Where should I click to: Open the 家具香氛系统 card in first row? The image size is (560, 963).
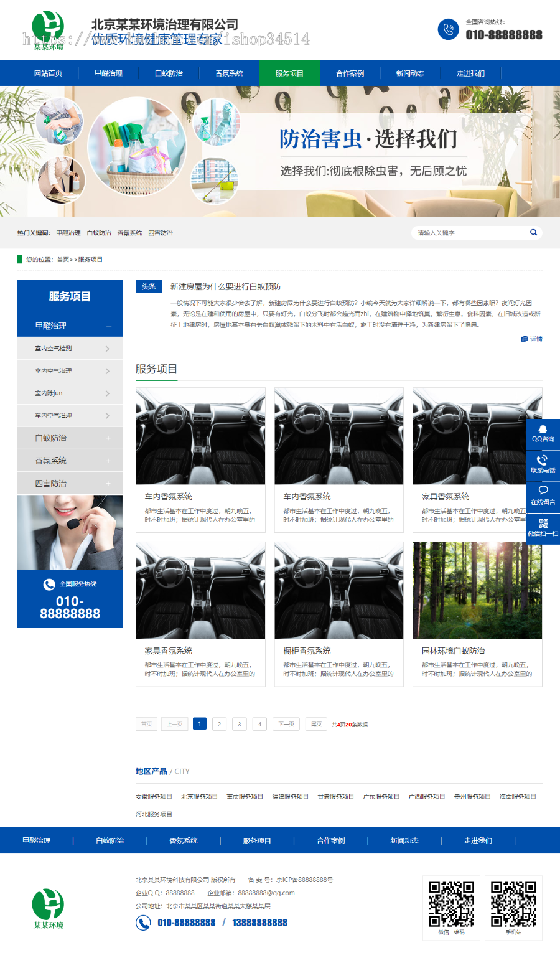pyautogui.click(x=477, y=460)
